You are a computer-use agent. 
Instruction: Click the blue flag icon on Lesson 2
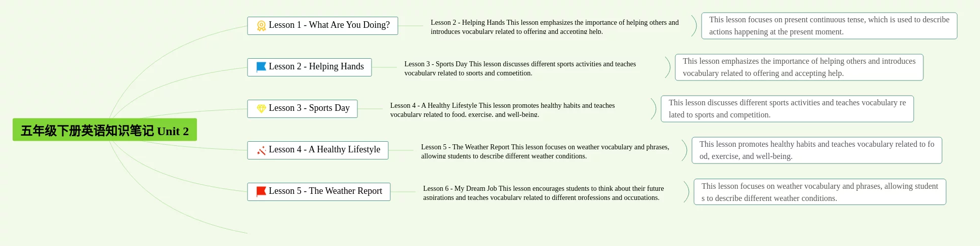pyautogui.click(x=261, y=67)
